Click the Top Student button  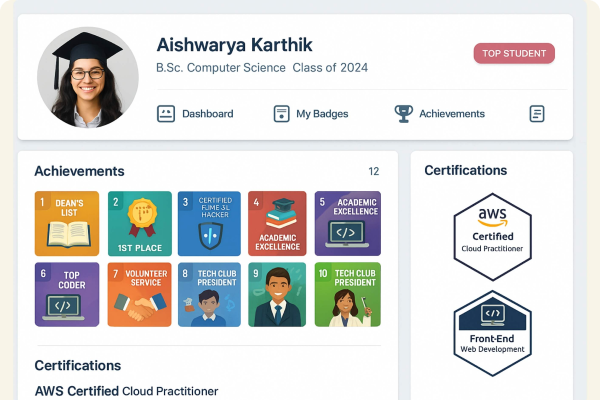[x=514, y=54]
